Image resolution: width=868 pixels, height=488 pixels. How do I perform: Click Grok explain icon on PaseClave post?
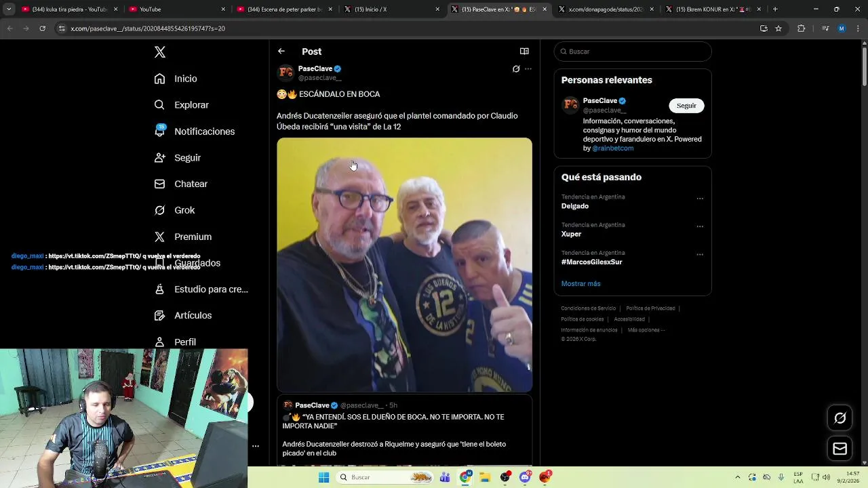tap(516, 69)
